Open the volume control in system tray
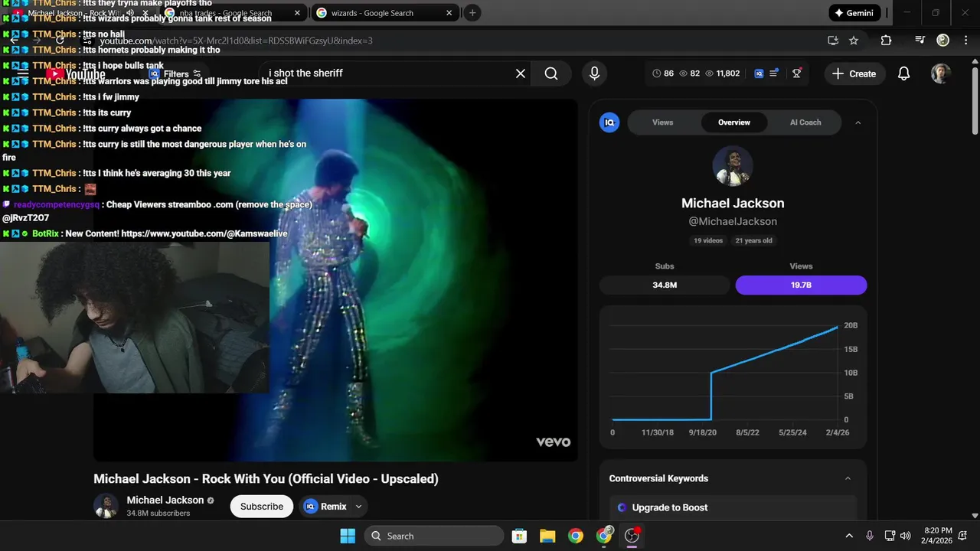 [906, 536]
